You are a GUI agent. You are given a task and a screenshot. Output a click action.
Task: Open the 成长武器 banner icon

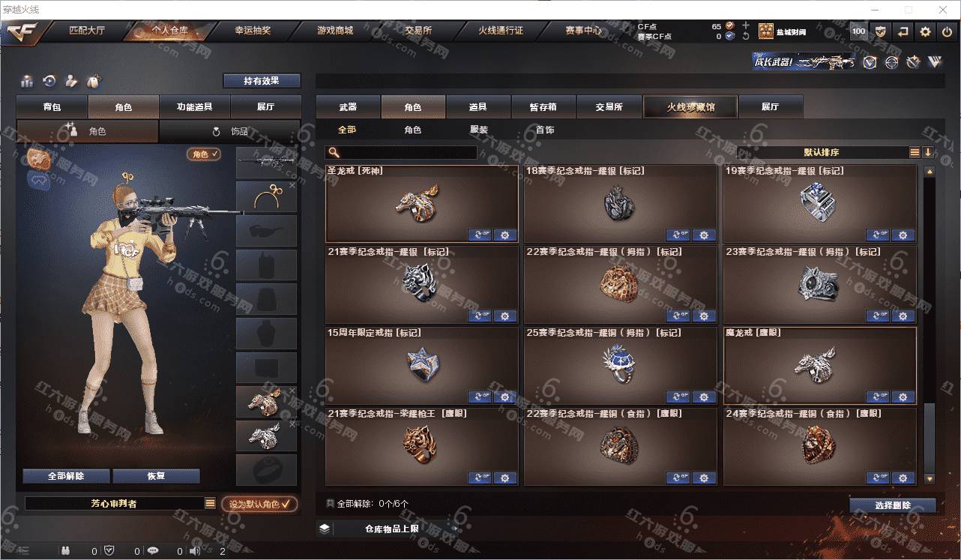pyautogui.click(x=804, y=62)
